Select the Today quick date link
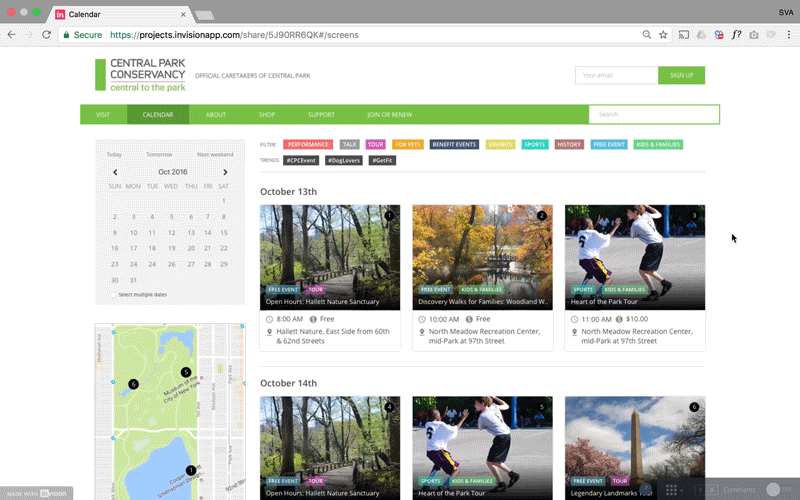800x500 pixels. pos(114,155)
